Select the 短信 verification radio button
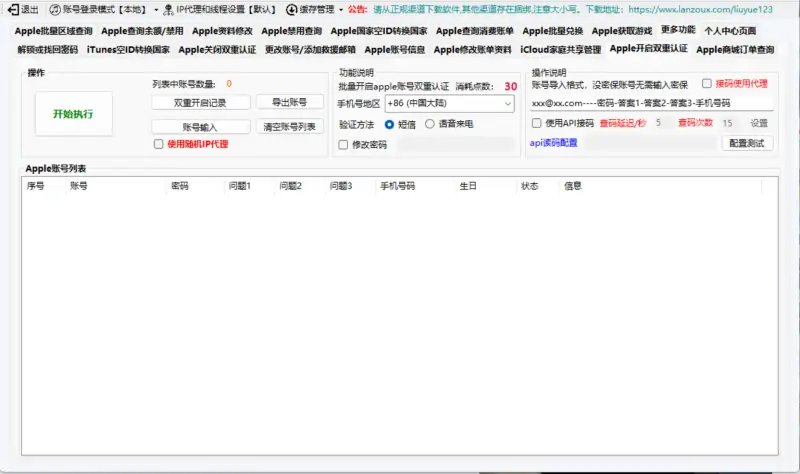 (389, 124)
